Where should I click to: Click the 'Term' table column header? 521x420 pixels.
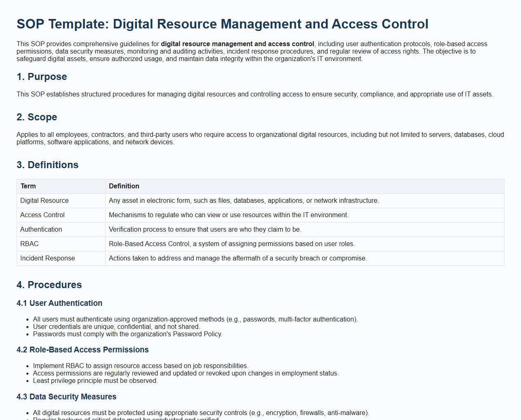pos(28,186)
